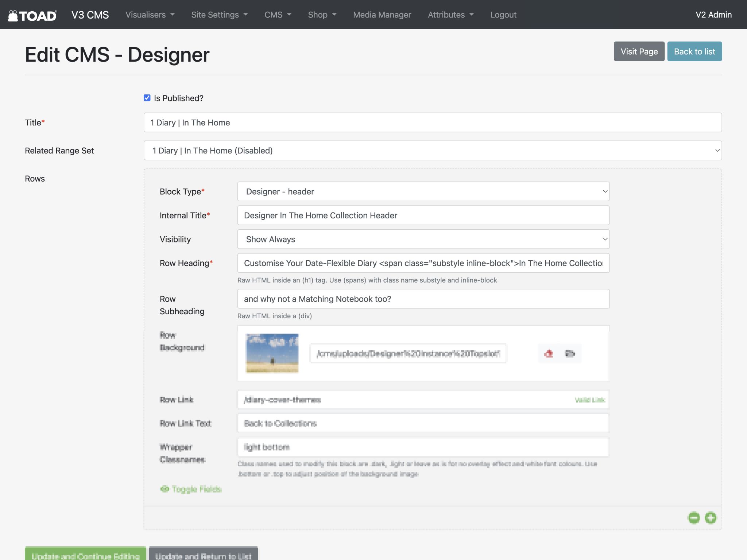Viewport: 747px width, 560px height.
Task: Expand the Shop navigation menu
Action: 322,15
